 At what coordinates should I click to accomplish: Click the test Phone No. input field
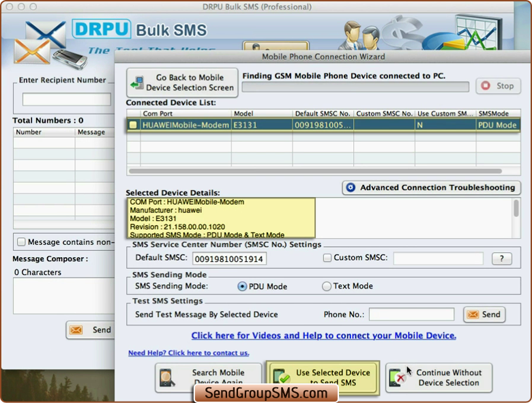[x=411, y=314]
